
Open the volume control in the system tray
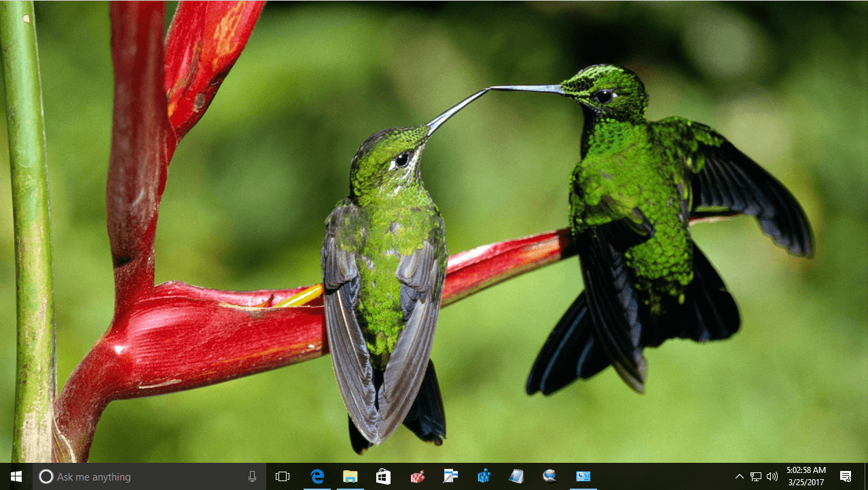[772, 476]
